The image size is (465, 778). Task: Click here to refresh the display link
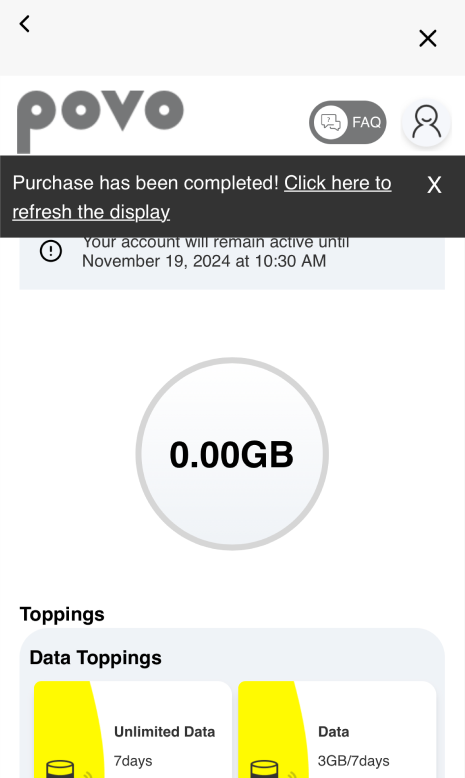click(201, 197)
